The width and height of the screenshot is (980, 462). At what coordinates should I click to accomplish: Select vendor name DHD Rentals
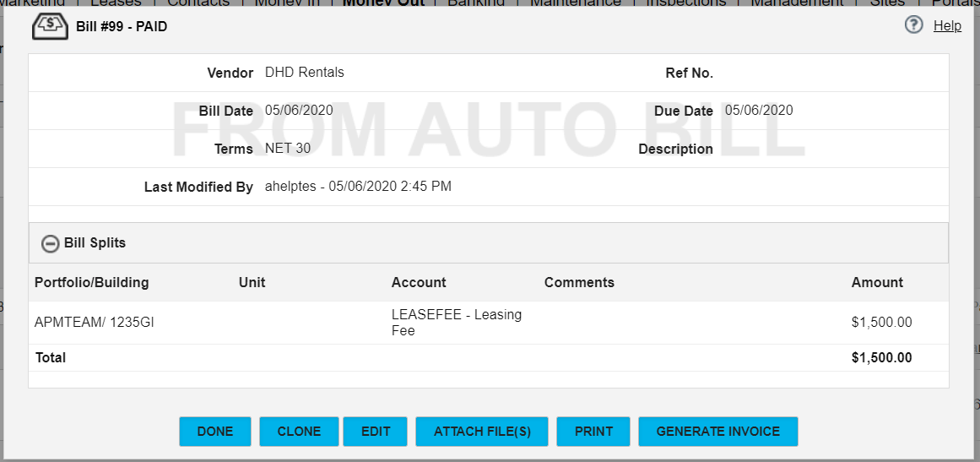305,72
